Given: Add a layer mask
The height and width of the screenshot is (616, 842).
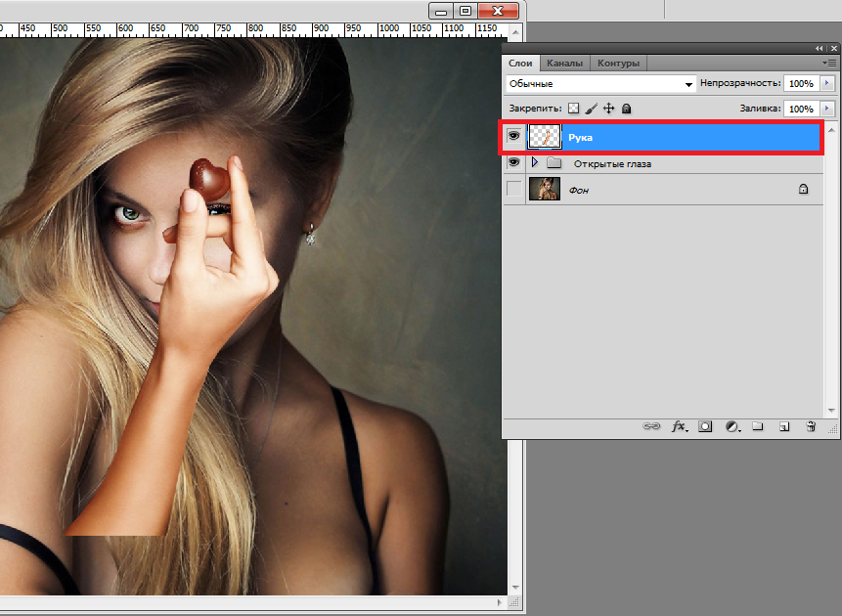Looking at the screenshot, I should coord(705,427).
